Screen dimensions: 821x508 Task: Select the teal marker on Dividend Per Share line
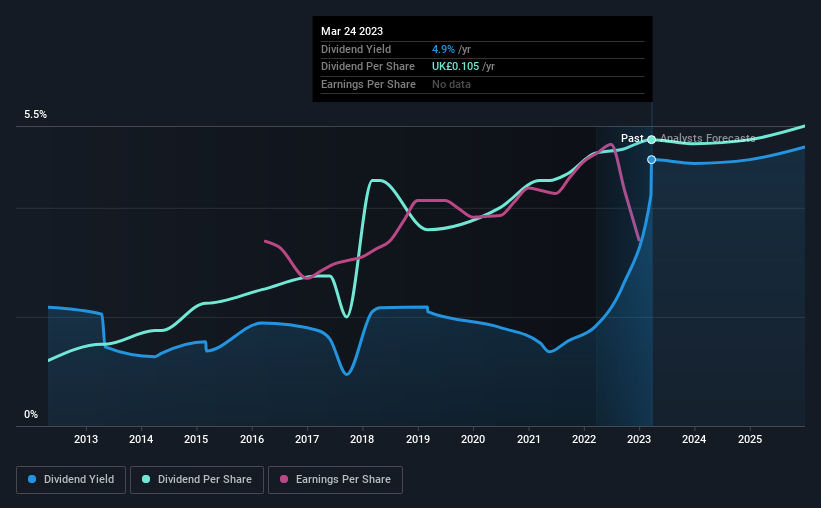pyautogui.click(x=651, y=140)
